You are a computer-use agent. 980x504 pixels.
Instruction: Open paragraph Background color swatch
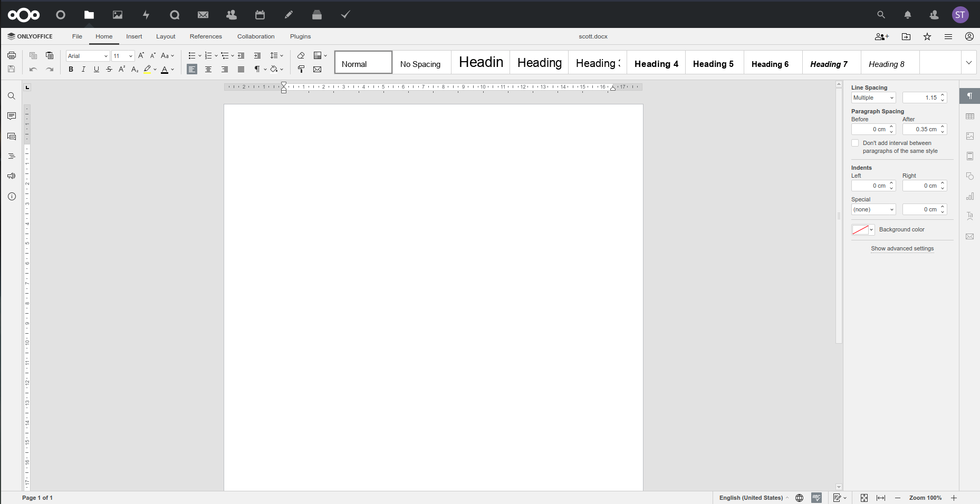863,230
